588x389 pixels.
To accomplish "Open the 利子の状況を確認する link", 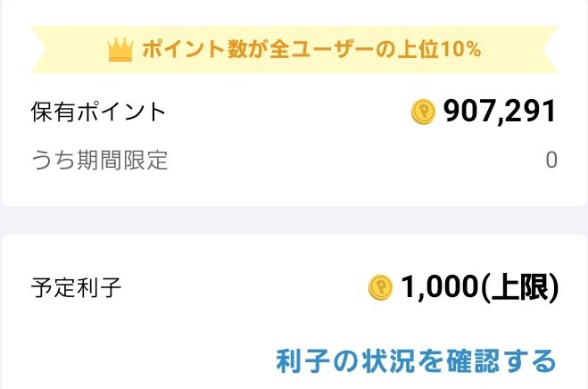I will coord(416,360).
